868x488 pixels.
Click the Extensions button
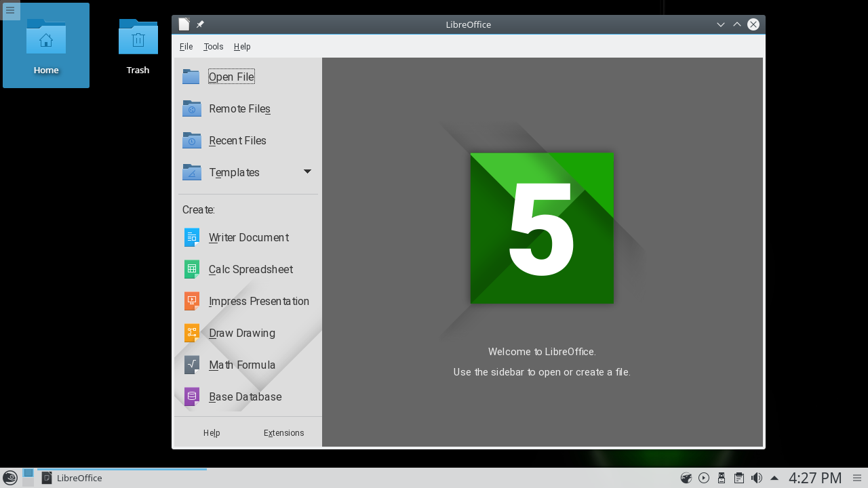pyautogui.click(x=283, y=433)
